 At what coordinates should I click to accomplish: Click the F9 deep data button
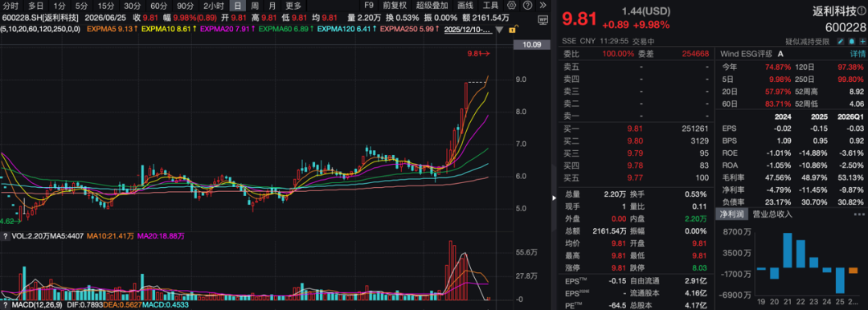pyautogui.click(x=369, y=6)
